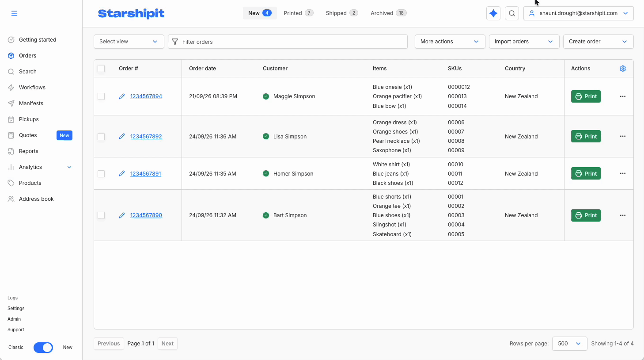Open more options for Bart Simpson order
644x360 pixels.
pyautogui.click(x=623, y=215)
